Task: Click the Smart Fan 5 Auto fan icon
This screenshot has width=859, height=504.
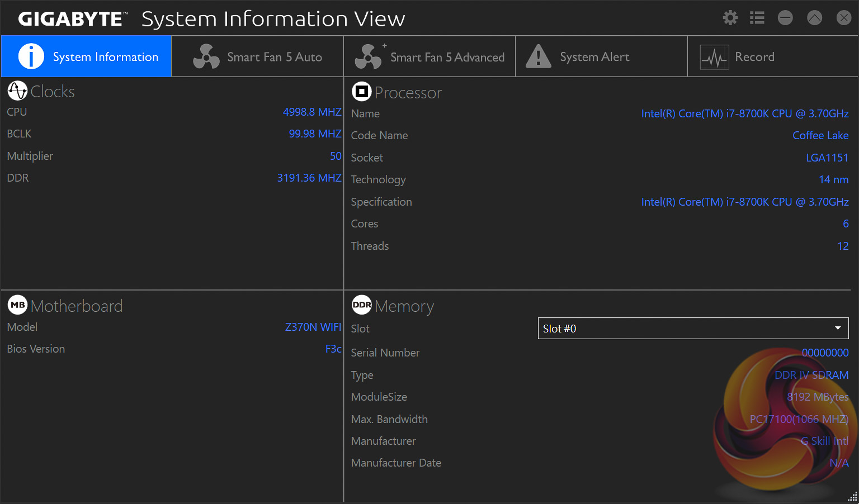Action: [x=206, y=56]
